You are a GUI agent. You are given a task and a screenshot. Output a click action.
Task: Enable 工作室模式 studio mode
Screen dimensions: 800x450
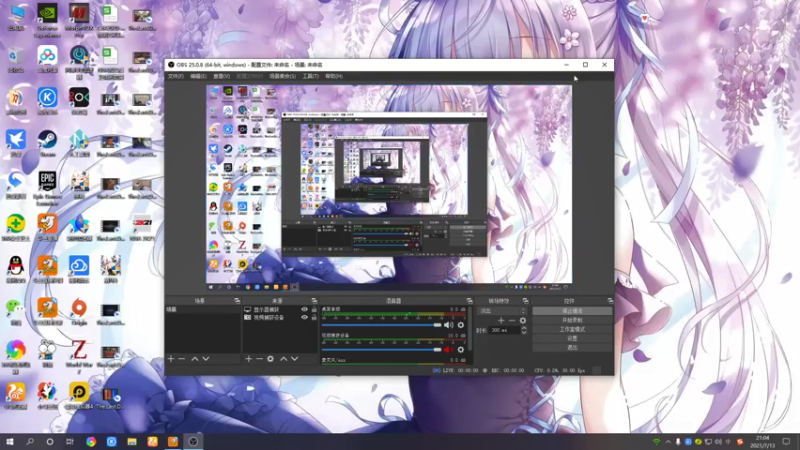572,329
